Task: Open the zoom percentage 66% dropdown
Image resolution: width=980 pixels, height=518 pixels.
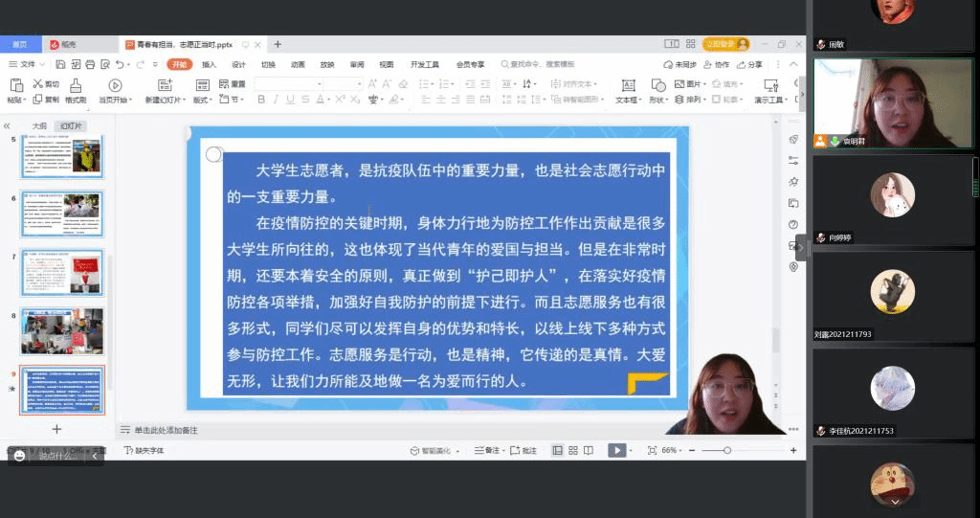Action: (x=671, y=450)
